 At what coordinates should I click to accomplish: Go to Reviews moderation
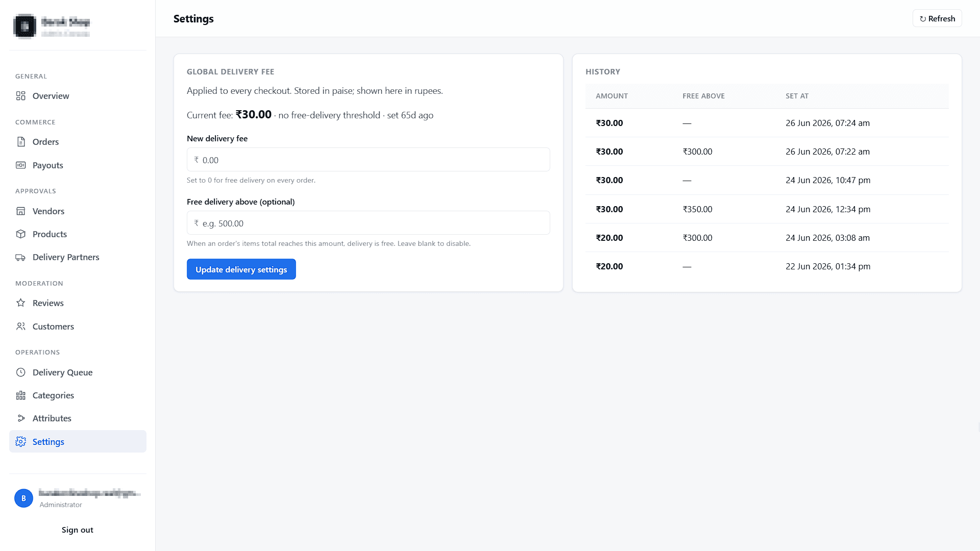tap(78, 303)
